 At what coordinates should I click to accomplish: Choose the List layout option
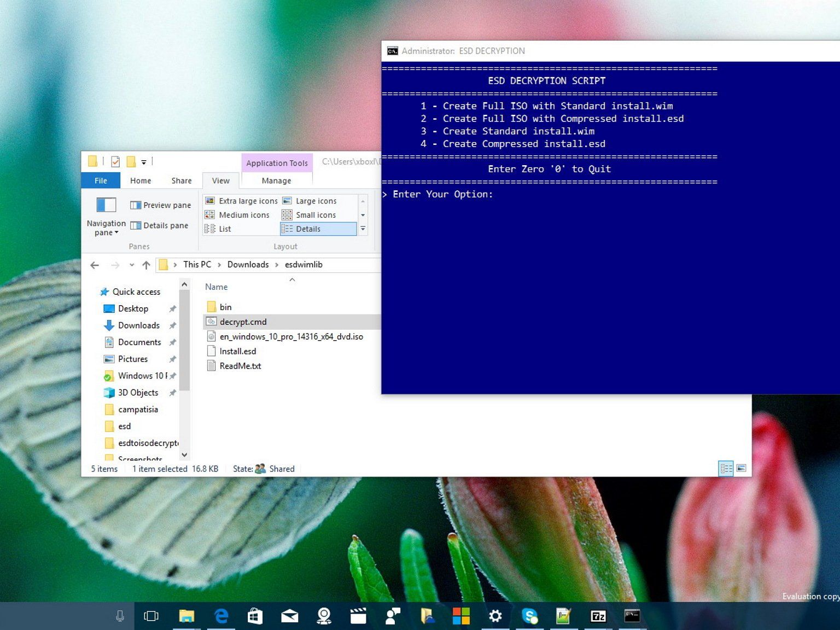(x=218, y=229)
